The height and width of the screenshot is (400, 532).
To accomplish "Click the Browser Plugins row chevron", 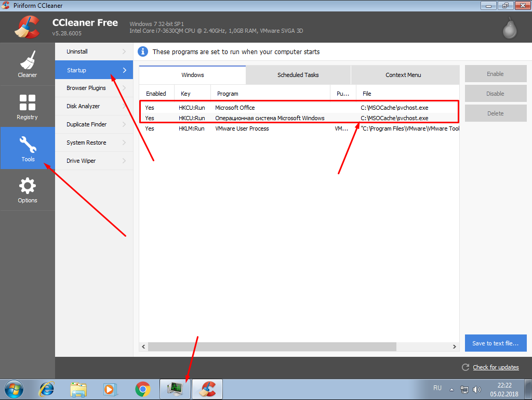I will coord(124,88).
